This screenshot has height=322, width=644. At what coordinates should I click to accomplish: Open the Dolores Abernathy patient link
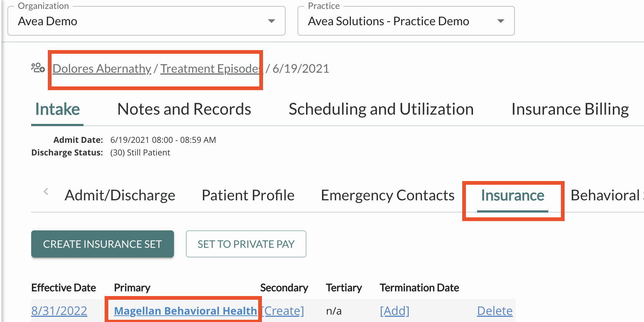pos(102,68)
